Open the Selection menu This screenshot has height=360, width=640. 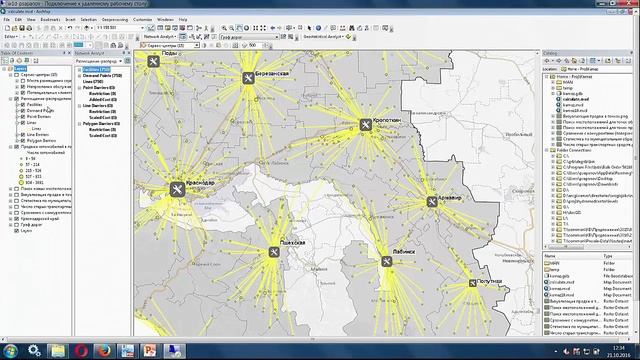[89, 20]
